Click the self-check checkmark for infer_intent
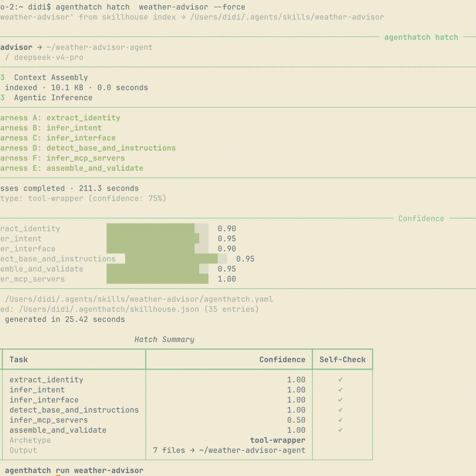476x476 pixels. point(340,390)
